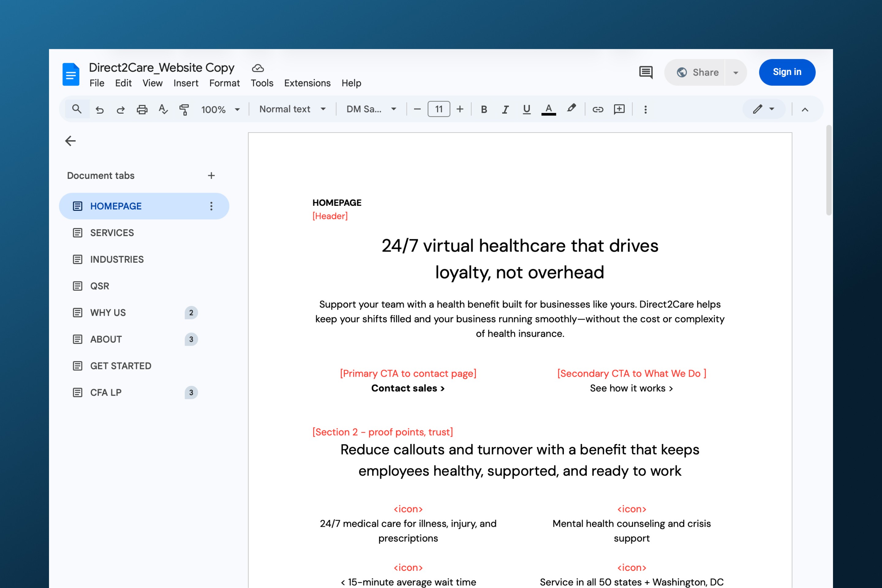Toggle bold formatting

point(484,110)
